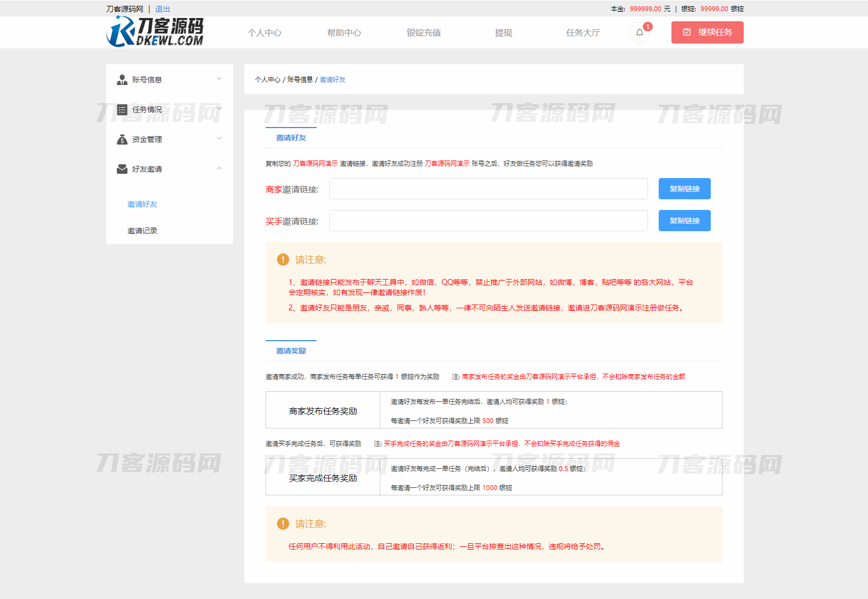868x599 pixels.
Task: Click the first orange 请注意 warning icon
Action: (x=283, y=259)
